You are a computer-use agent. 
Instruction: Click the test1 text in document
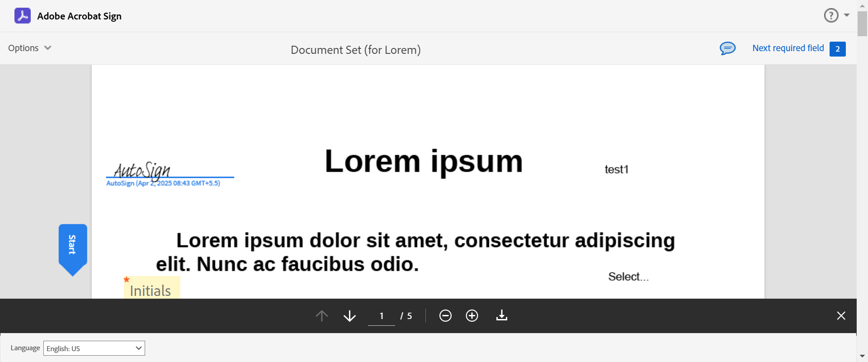point(617,169)
